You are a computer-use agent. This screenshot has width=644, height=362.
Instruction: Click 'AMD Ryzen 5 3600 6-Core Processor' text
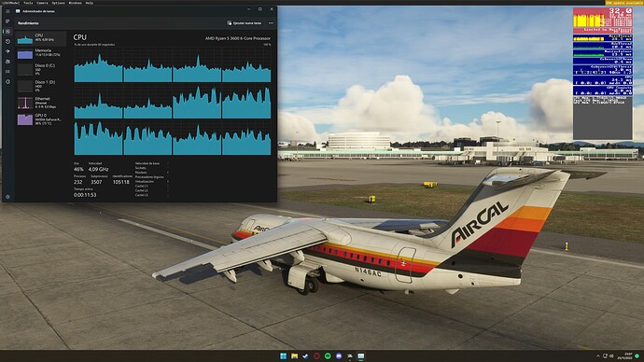238,38
